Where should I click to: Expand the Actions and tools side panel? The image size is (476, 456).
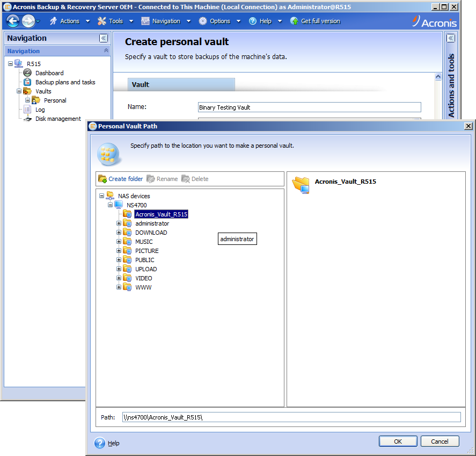451,38
